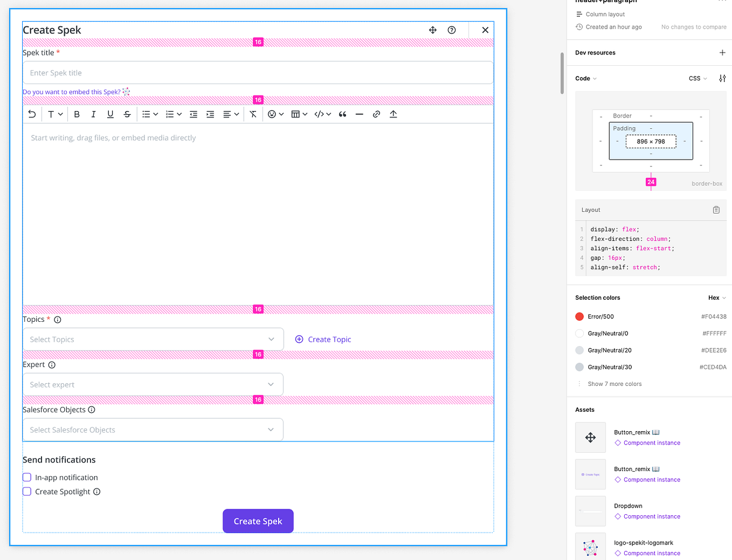Click the file upload icon
Image resolution: width=732 pixels, height=560 pixels.
coord(393,114)
